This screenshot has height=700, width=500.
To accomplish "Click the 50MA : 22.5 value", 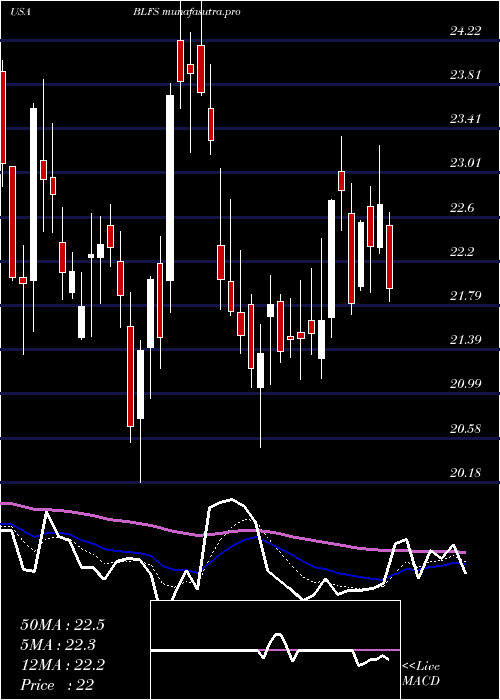I will 62,625.
